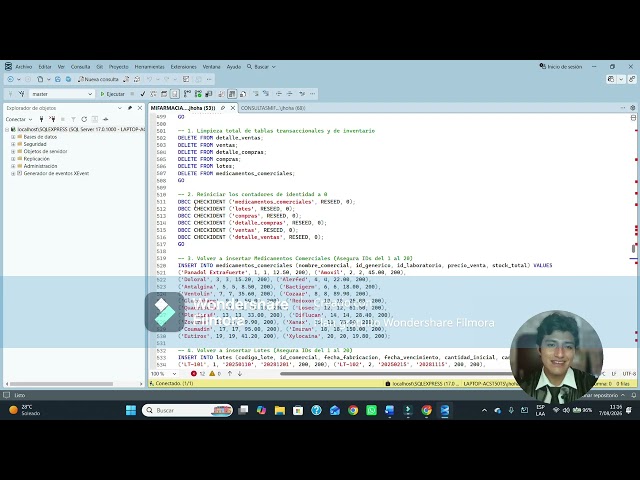Select the MIFARMACIA query tab
The width and height of the screenshot is (640, 480).
click(183, 108)
